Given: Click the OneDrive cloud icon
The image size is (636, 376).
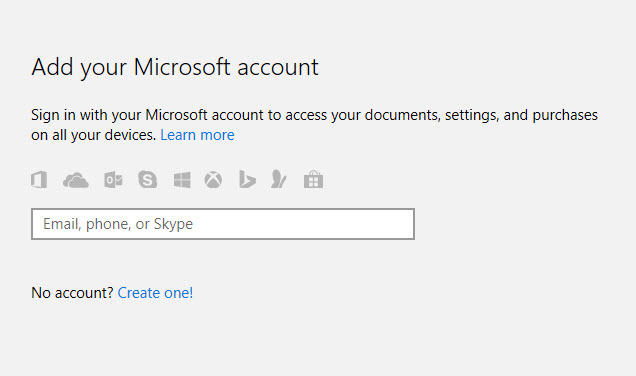Looking at the screenshot, I should click(x=76, y=180).
